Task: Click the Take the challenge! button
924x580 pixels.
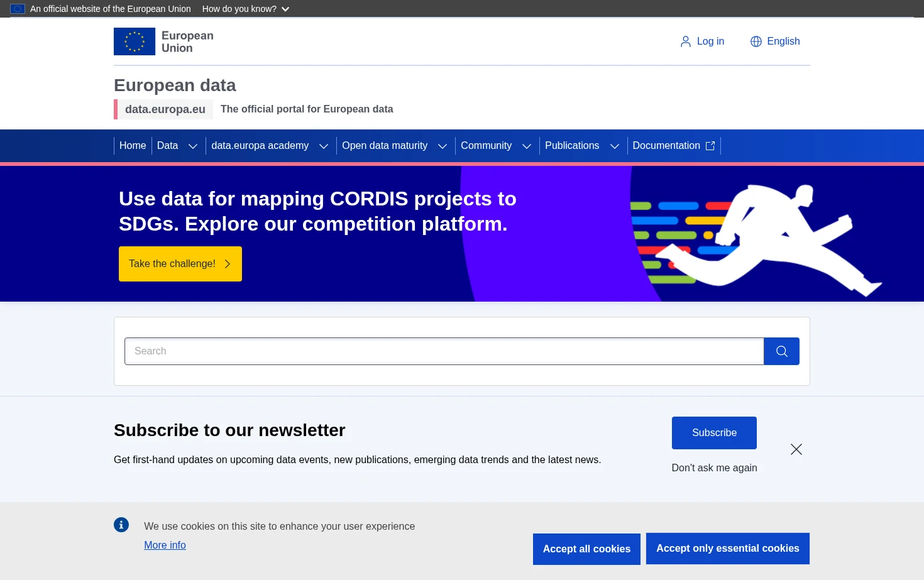Action: point(180,264)
